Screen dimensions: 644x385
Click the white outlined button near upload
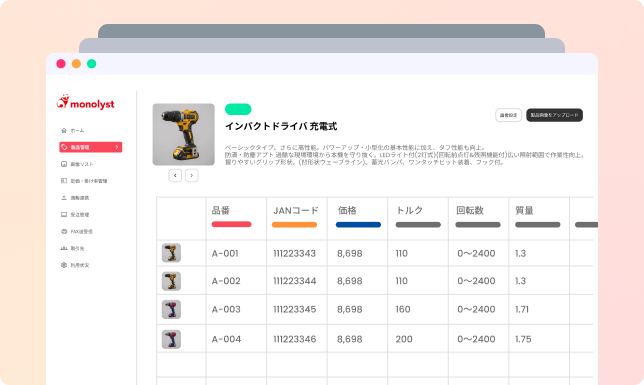tap(508, 115)
